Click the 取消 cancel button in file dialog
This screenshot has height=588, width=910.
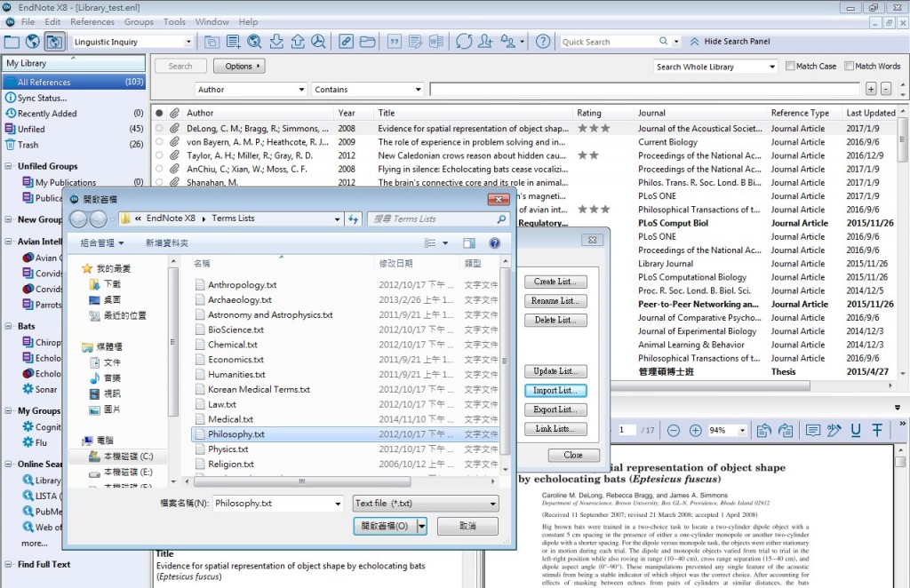point(467,526)
